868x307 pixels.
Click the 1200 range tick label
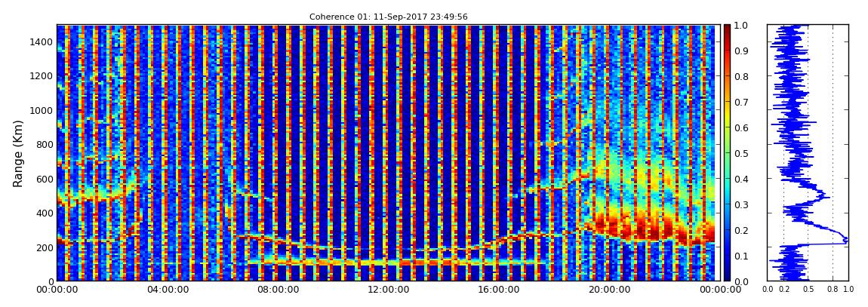[41, 76]
